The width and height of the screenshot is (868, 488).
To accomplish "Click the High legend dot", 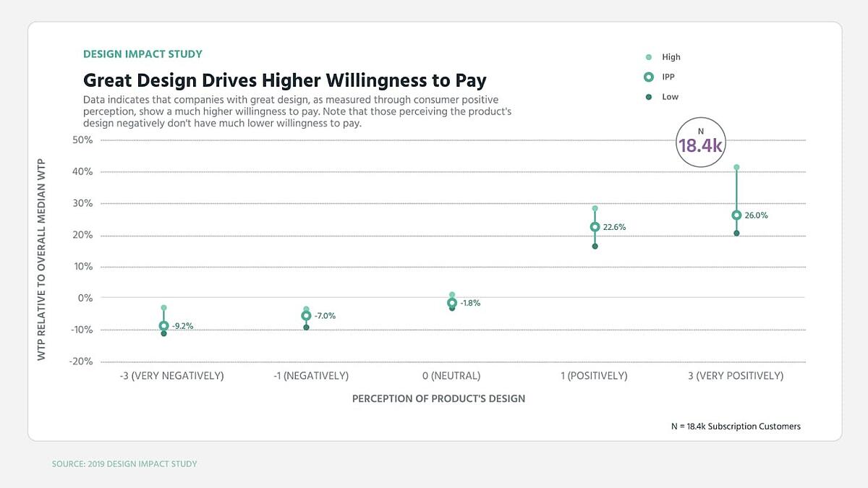I will click(648, 57).
